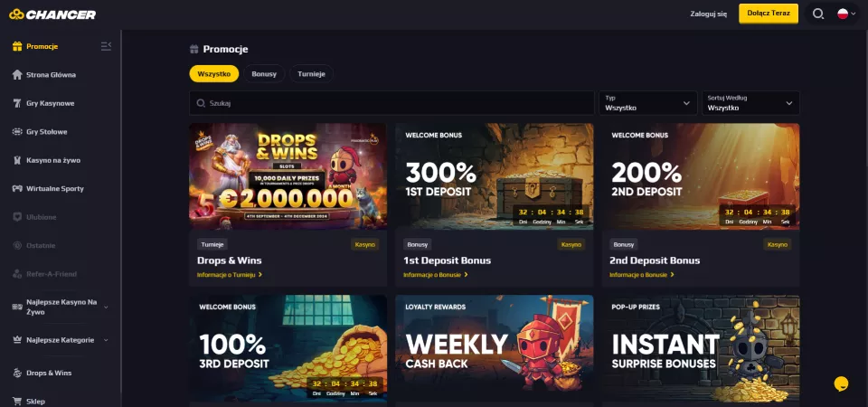Open the Kasyno na żywo sidebar icon

point(17,161)
